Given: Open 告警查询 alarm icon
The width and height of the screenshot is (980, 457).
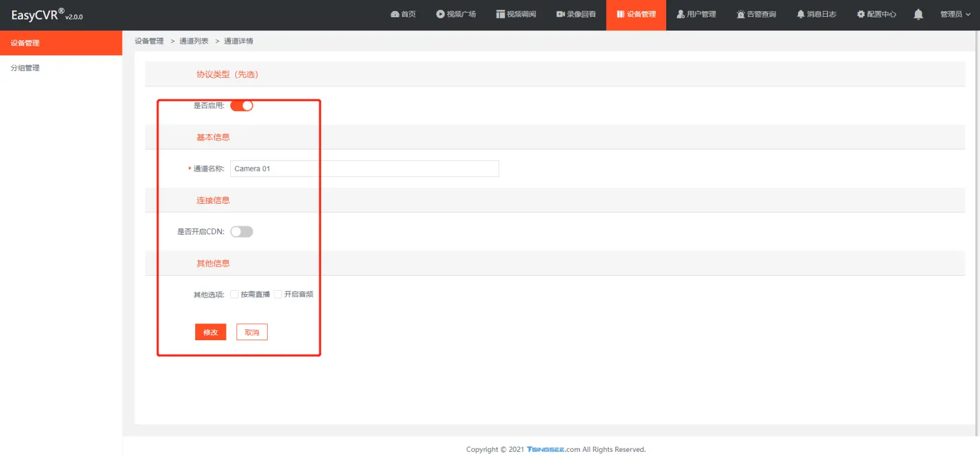Looking at the screenshot, I should pos(740,14).
